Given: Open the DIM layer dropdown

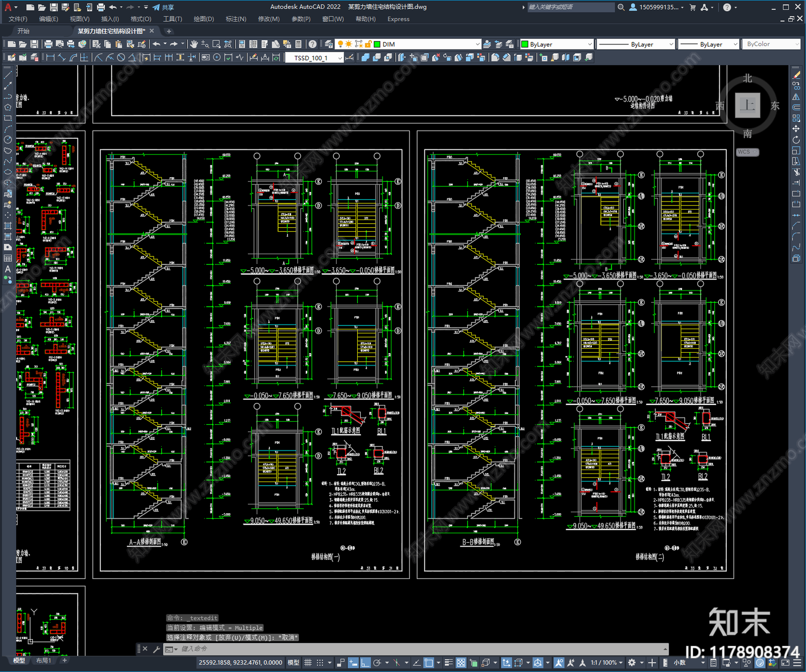Looking at the screenshot, I should (x=478, y=44).
